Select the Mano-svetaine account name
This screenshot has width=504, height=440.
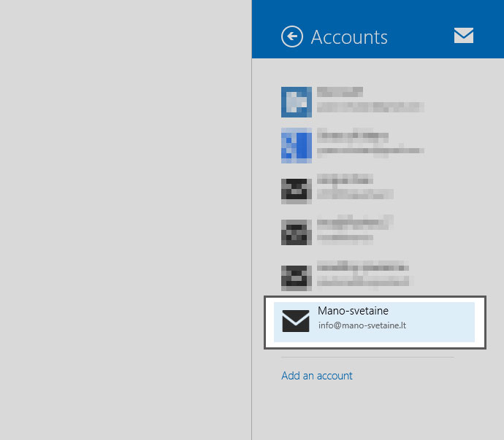pyautogui.click(x=353, y=311)
